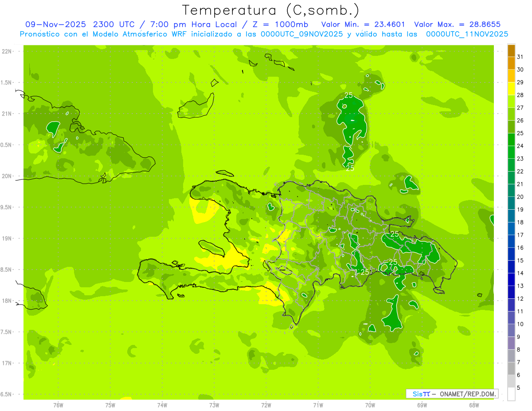Click legend swatch between 30 and 29
Screen dimensions: 532x411
(x=511, y=76)
